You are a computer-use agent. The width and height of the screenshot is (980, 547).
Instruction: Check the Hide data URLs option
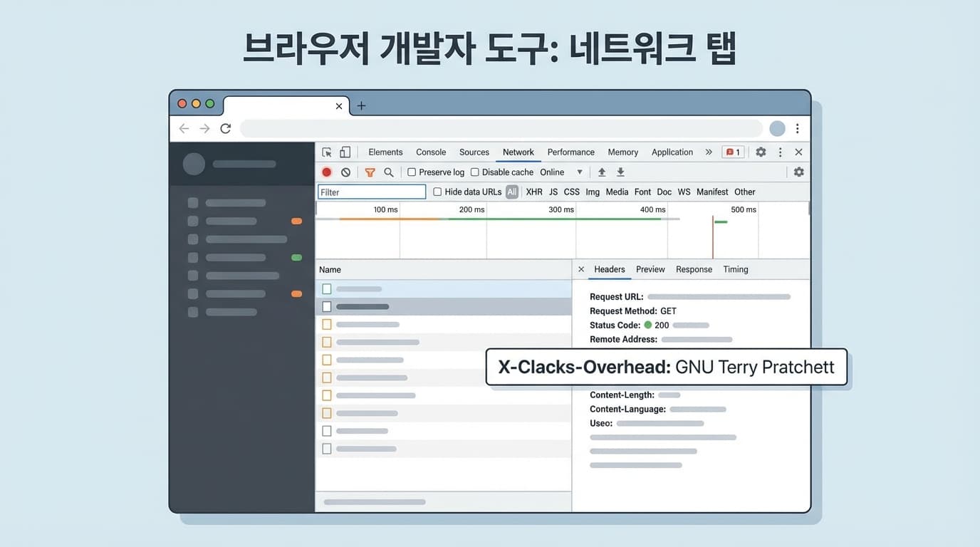pyautogui.click(x=437, y=192)
